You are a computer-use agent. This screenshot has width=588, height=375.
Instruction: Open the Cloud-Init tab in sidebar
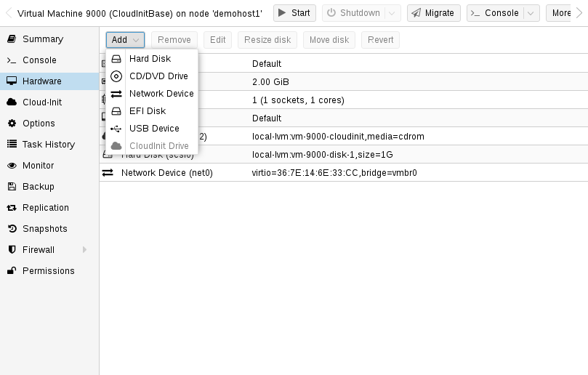click(41, 102)
